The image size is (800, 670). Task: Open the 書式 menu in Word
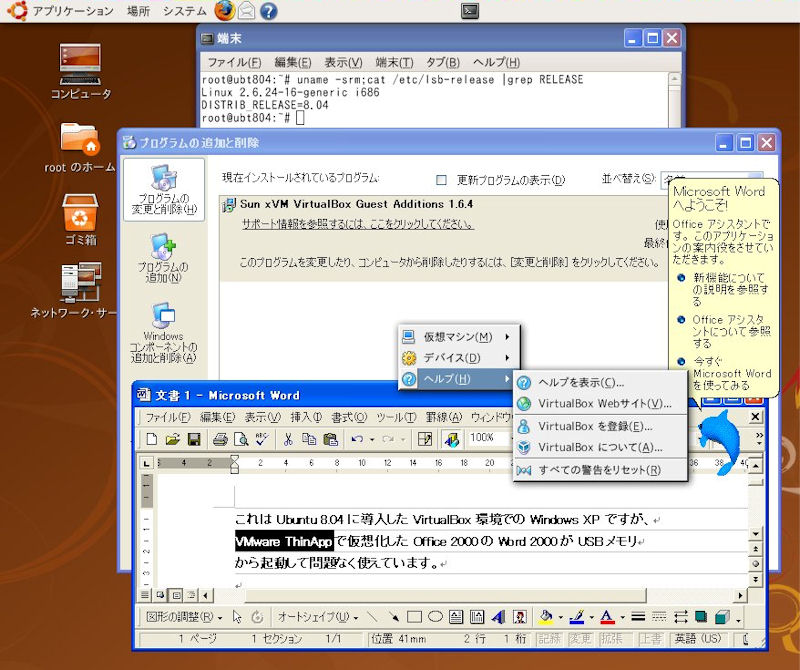click(349, 417)
